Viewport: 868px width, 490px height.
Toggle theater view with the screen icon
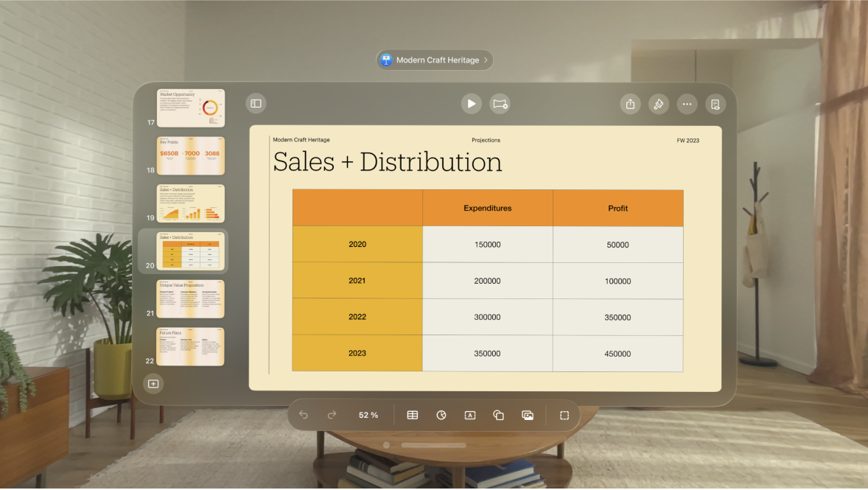click(500, 104)
